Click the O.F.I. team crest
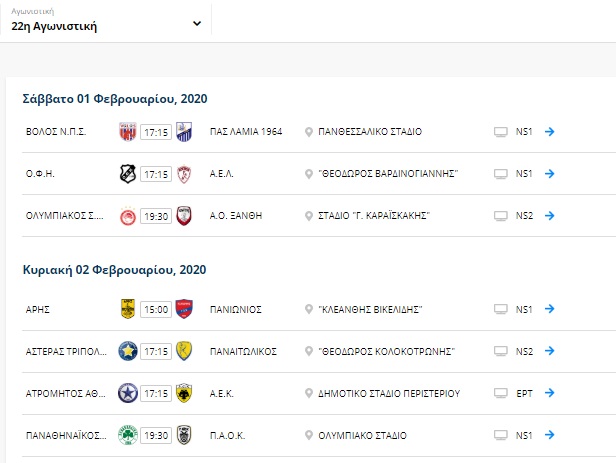The image size is (616, 463). 127,174
